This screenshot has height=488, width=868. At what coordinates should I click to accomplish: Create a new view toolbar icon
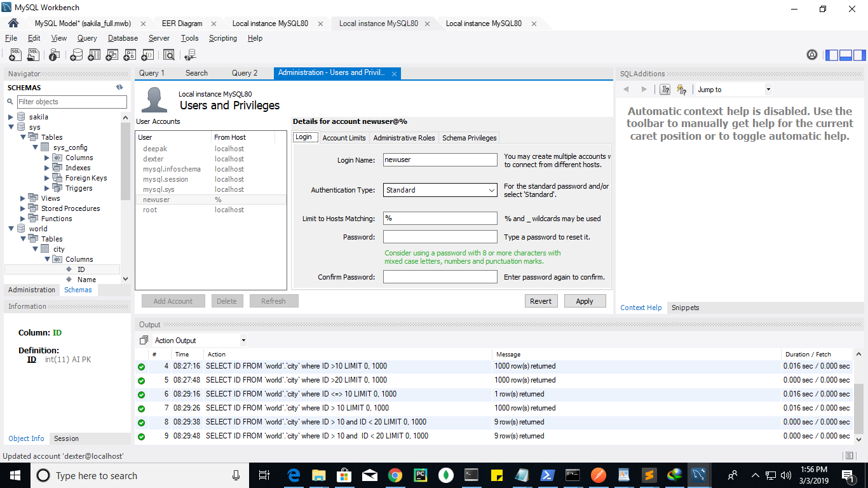tap(112, 55)
